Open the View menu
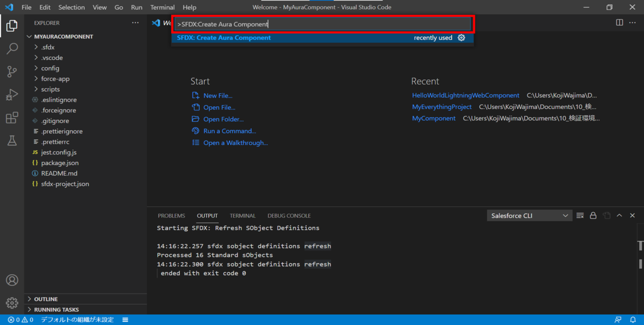 pos(100,8)
